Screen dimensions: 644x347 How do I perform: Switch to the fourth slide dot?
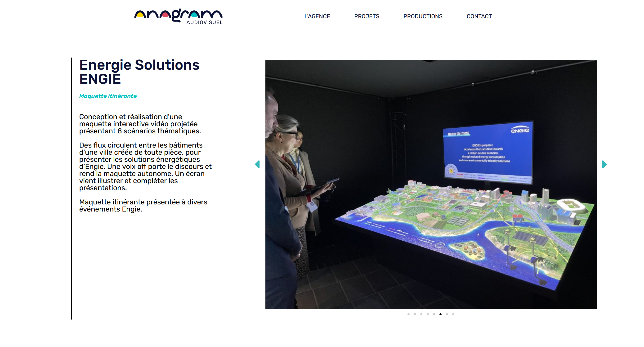point(428,314)
